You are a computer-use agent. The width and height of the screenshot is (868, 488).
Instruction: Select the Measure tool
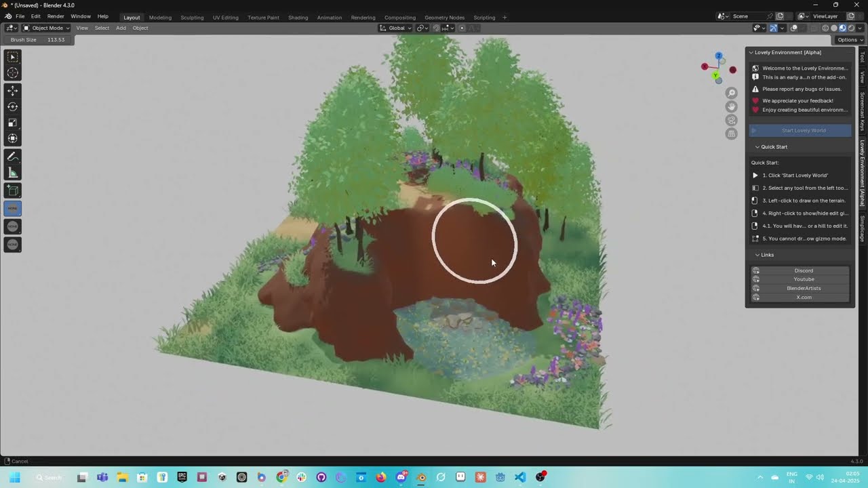[12, 173]
